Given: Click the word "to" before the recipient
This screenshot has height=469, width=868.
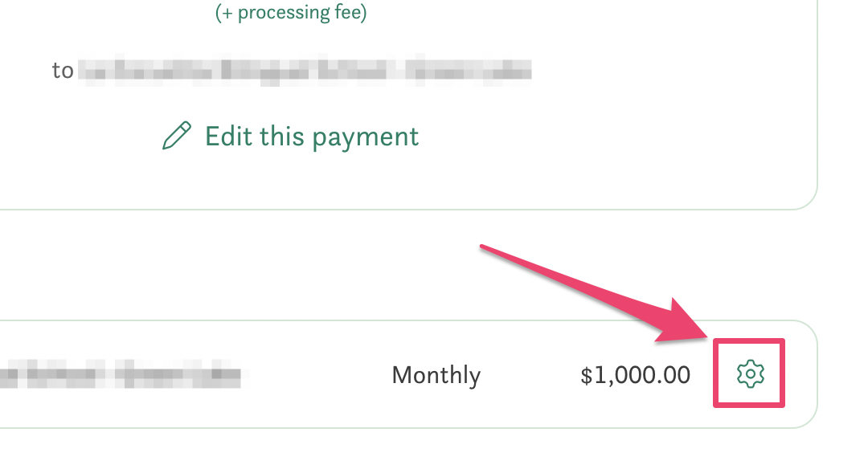Looking at the screenshot, I should pos(63,71).
